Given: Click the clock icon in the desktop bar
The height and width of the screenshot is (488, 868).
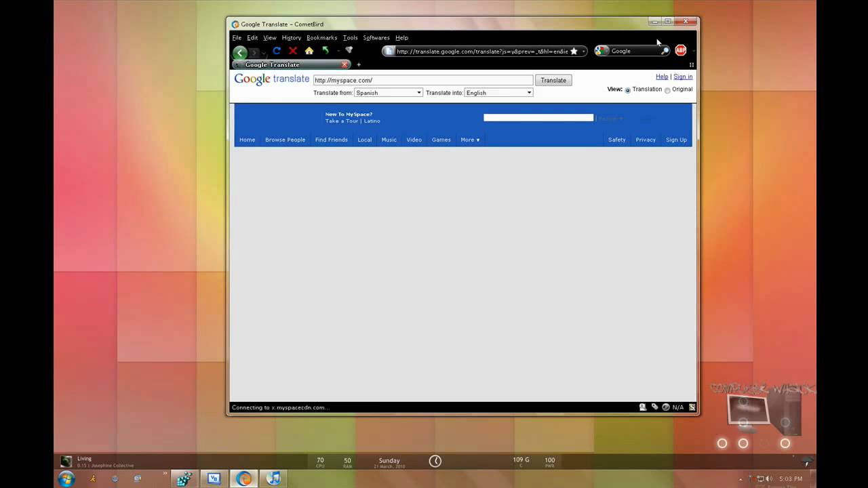Looking at the screenshot, I should (435, 461).
